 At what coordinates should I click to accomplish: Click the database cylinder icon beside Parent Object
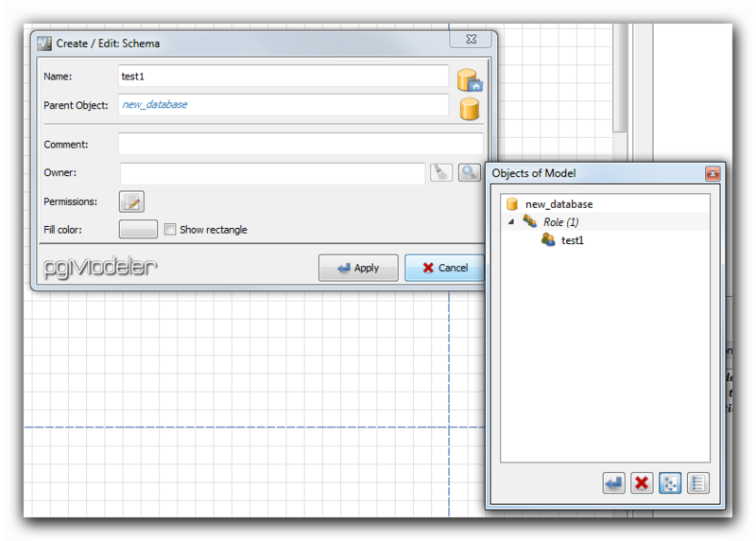pos(469,109)
